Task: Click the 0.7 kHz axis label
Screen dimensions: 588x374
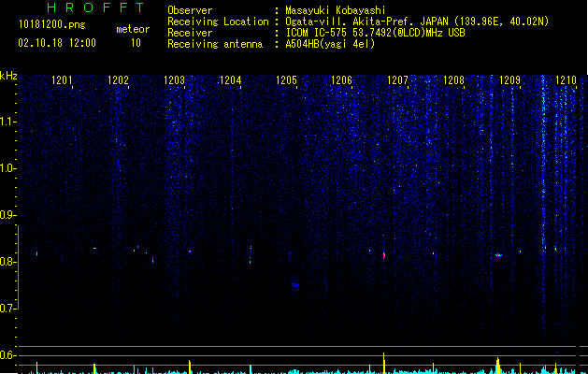Action: tap(7, 309)
